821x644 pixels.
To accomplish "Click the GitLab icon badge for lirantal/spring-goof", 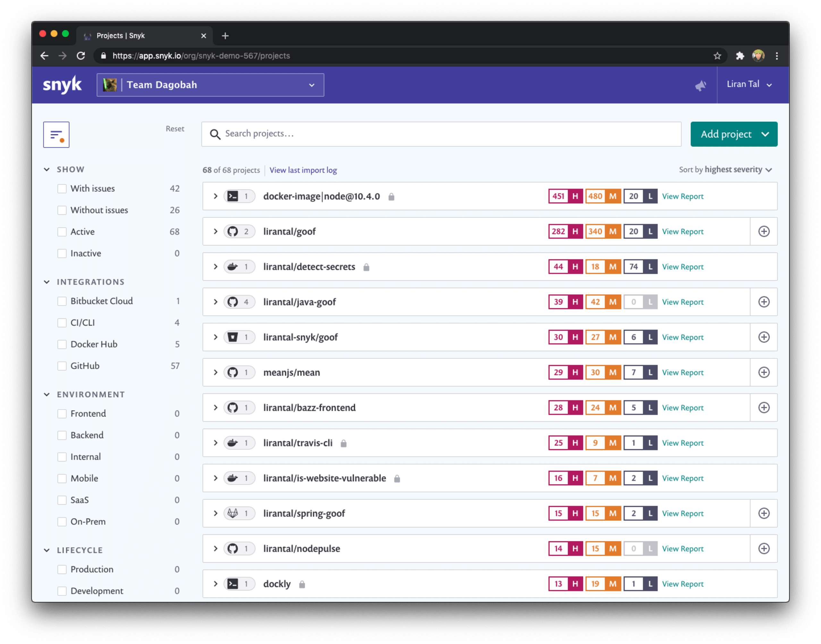I will (x=233, y=513).
